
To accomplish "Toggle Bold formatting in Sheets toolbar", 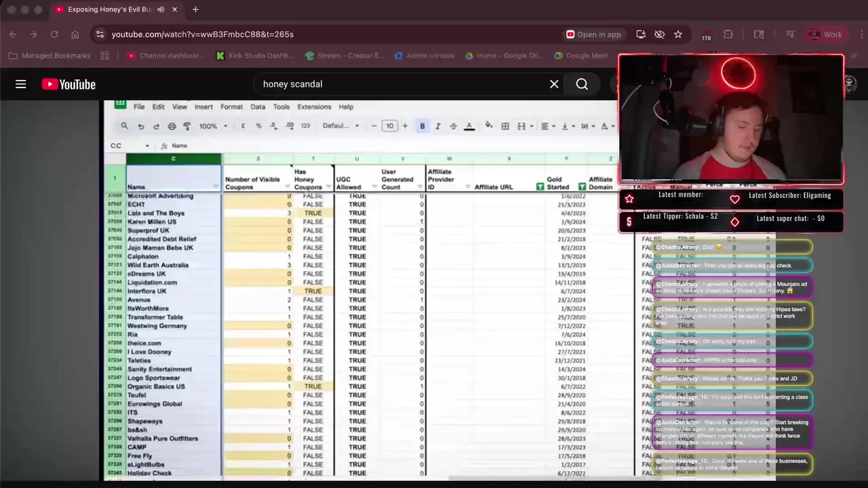I will 422,126.
